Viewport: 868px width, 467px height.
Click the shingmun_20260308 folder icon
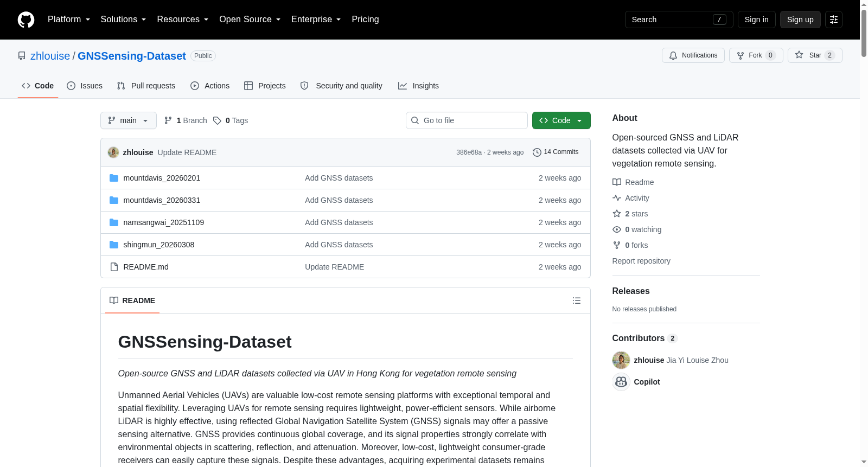(114, 245)
